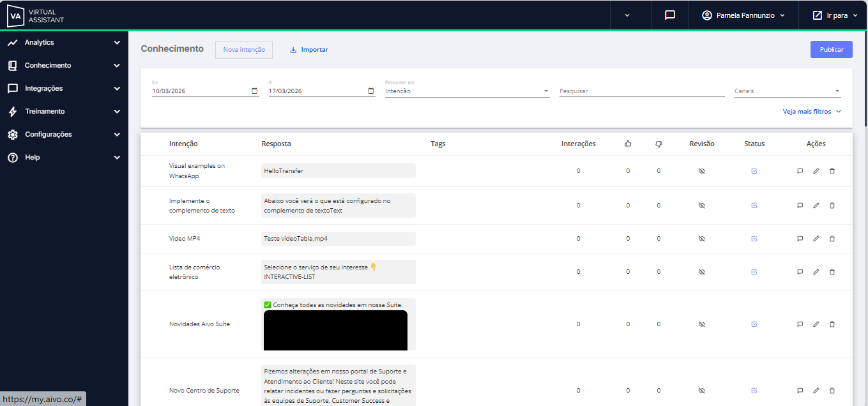Toggle revision eye icon for Visual examples row
Viewport: 868px width, 406px height.
point(701,171)
